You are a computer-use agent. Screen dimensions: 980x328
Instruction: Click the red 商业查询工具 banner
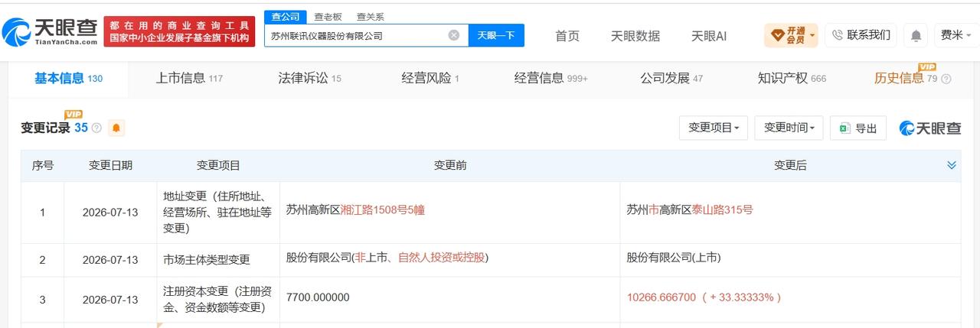pos(180,31)
